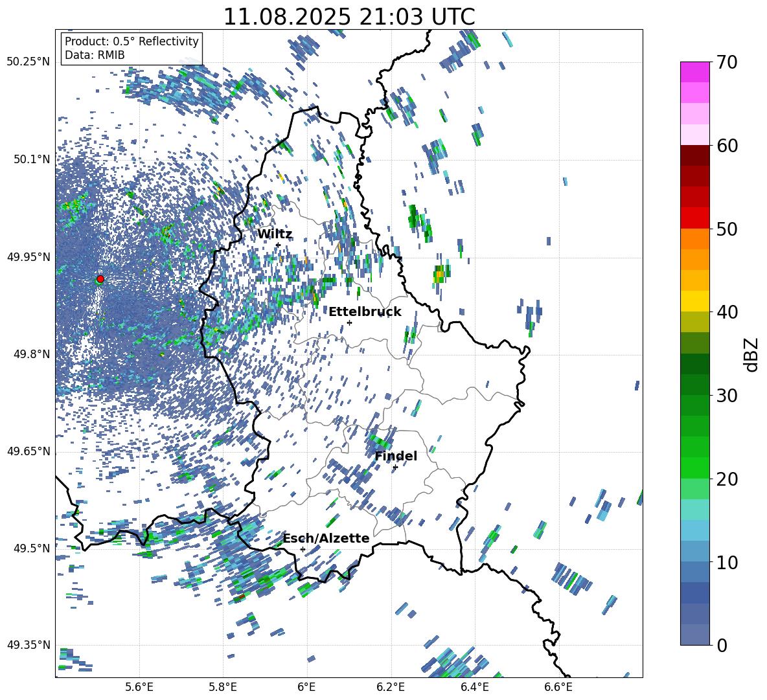Click the 'Data: RMIB' text
767x700 pixels.
95,55
